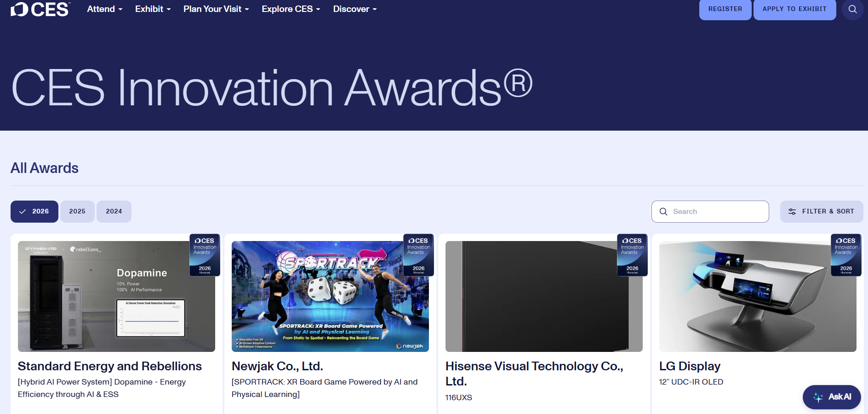Open the Dopamine power system thumbnail
Viewport: 868px width, 414px height.
[x=116, y=296]
